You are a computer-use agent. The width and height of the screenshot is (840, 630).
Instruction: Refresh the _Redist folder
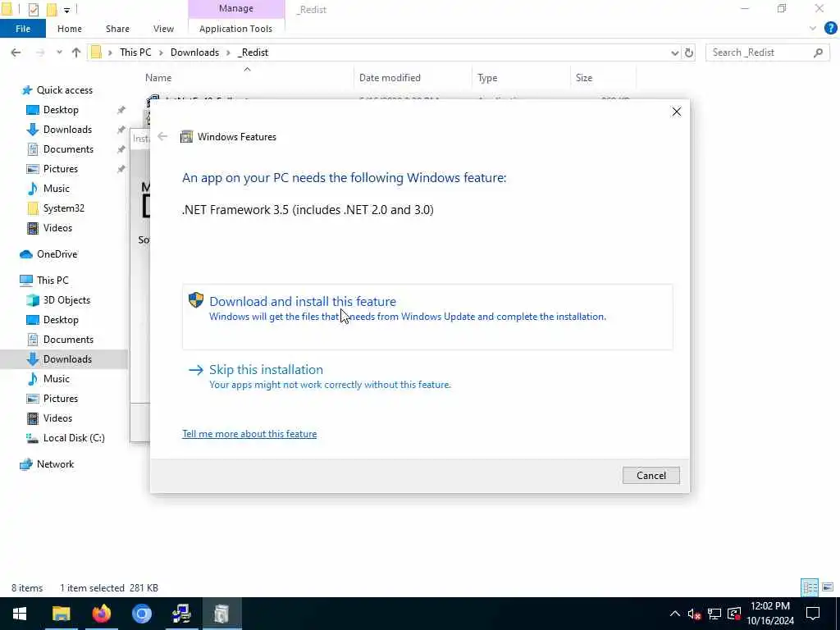point(689,52)
